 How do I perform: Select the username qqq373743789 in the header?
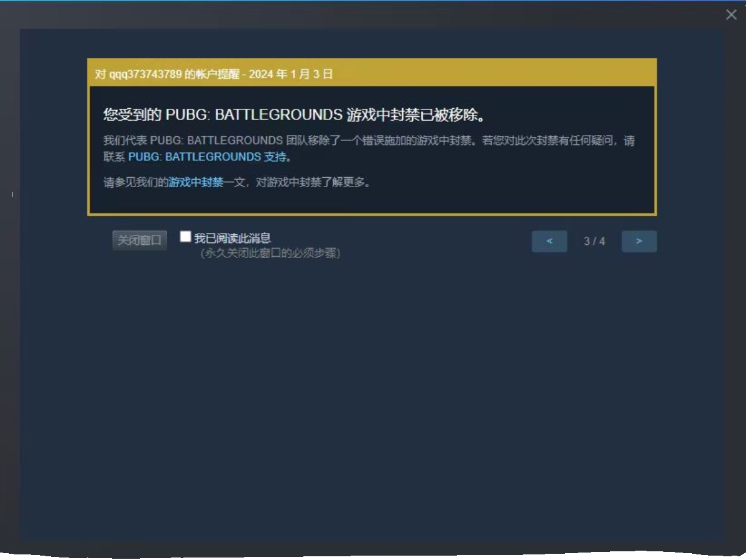coord(145,74)
